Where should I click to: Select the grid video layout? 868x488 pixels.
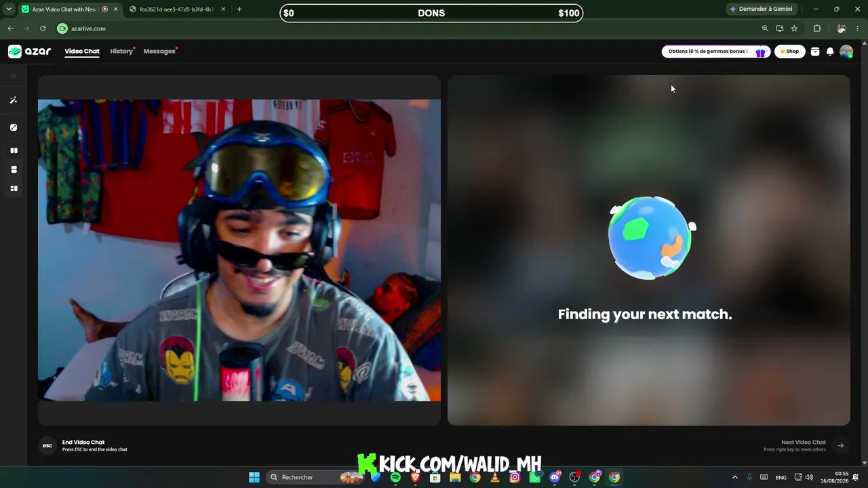[14, 188]
